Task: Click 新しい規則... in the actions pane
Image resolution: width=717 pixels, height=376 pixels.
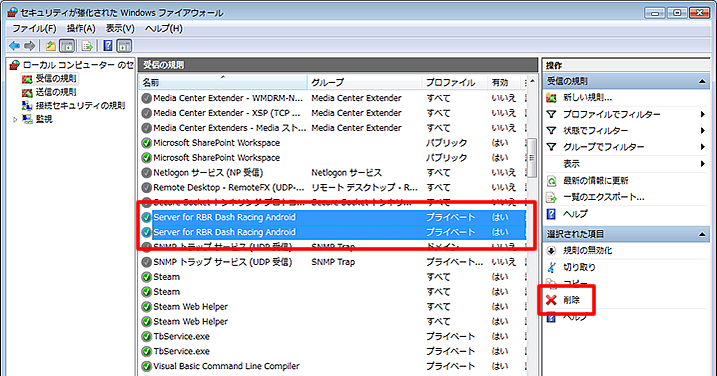Action: click(587, 97)
